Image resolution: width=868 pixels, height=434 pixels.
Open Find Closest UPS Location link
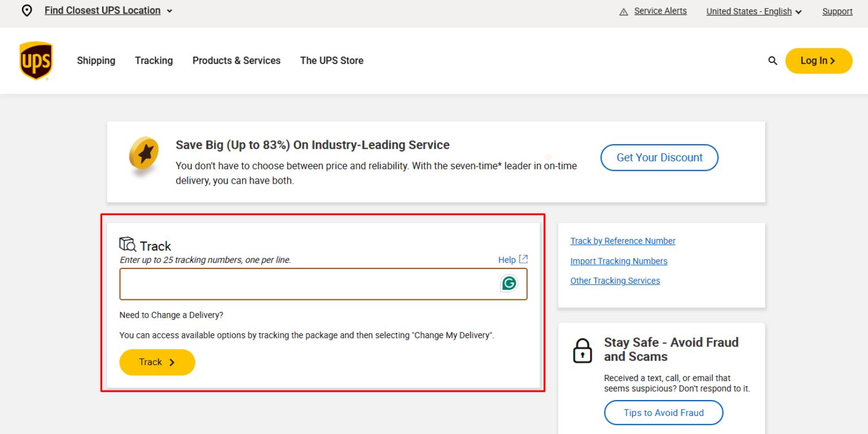(102, 10)
